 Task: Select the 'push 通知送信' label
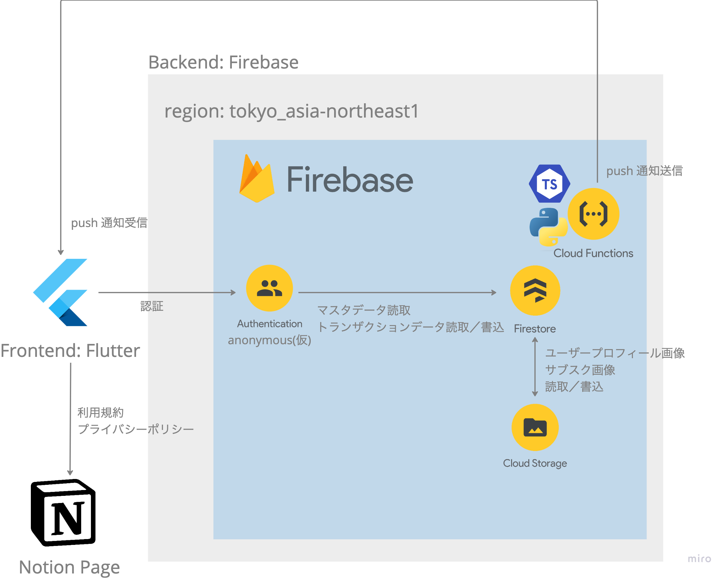tap(644, 171)
